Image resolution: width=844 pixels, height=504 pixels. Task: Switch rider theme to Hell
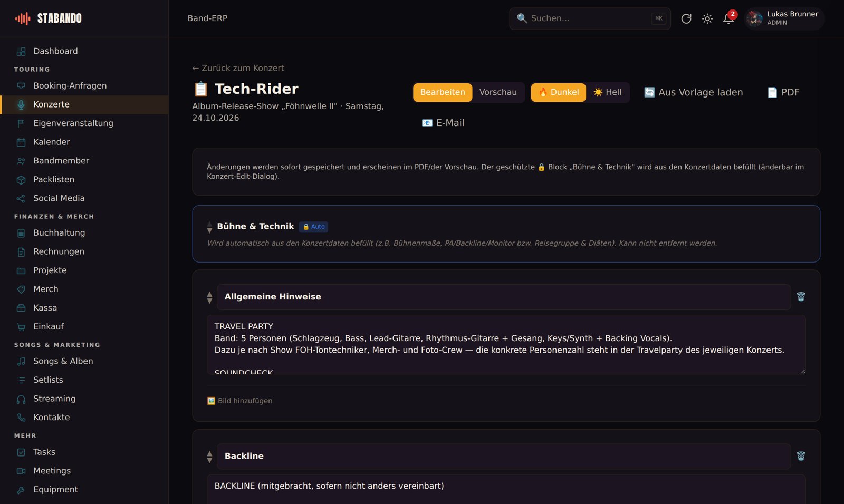click(608, 92)
